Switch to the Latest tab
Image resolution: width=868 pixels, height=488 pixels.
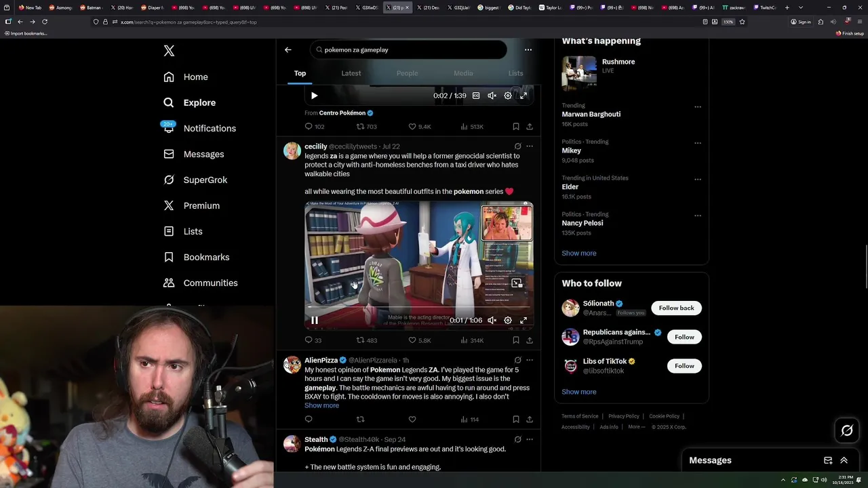coord(351,73)
